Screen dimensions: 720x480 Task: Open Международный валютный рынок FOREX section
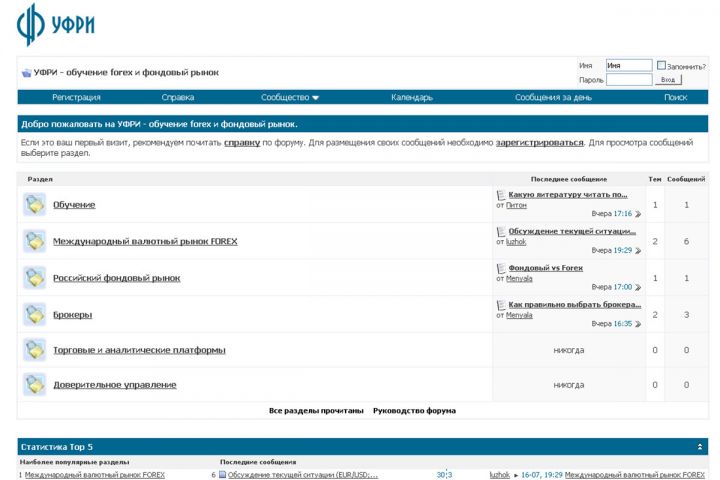tap(145, 242)
